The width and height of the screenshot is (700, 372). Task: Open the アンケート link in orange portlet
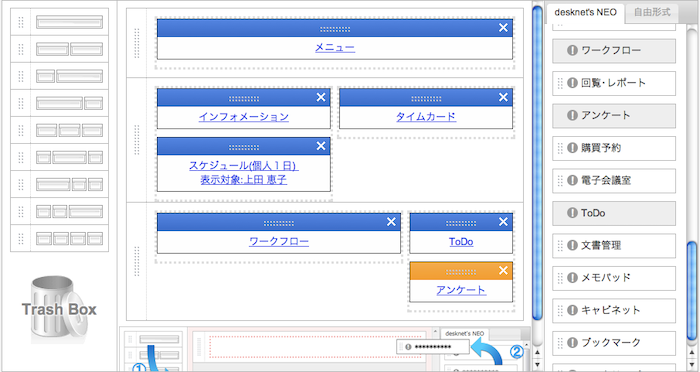[461, 290]
